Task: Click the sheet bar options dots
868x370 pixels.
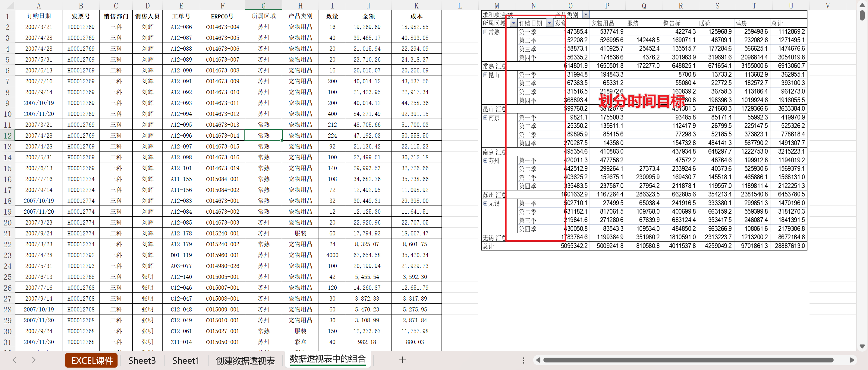Action: [x=523, y=360]
